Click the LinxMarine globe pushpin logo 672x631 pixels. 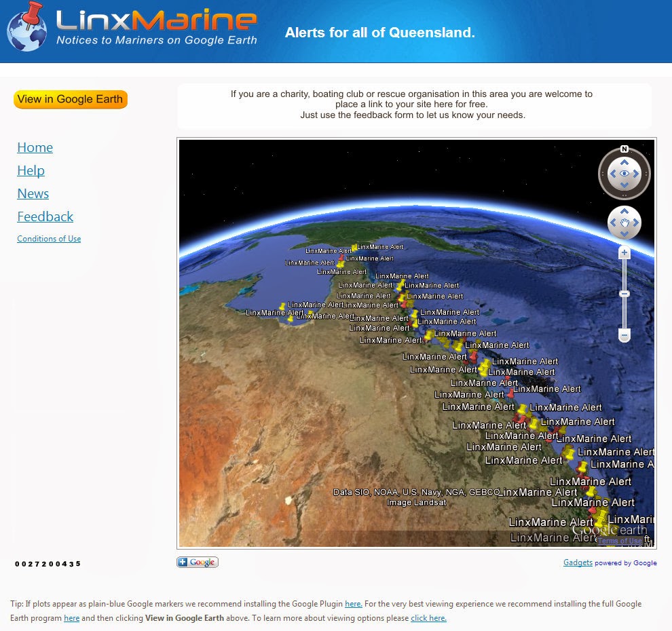click(x=26, y=26)
